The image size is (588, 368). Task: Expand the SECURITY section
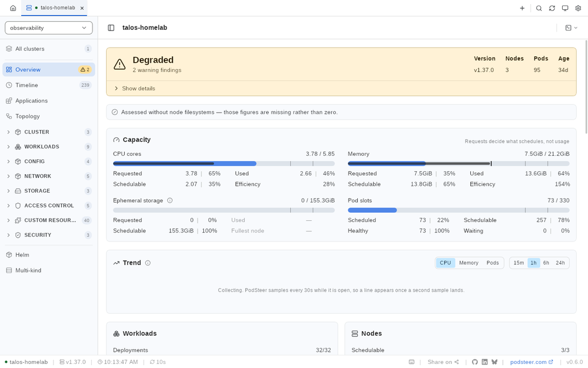(x=49, y=235)
